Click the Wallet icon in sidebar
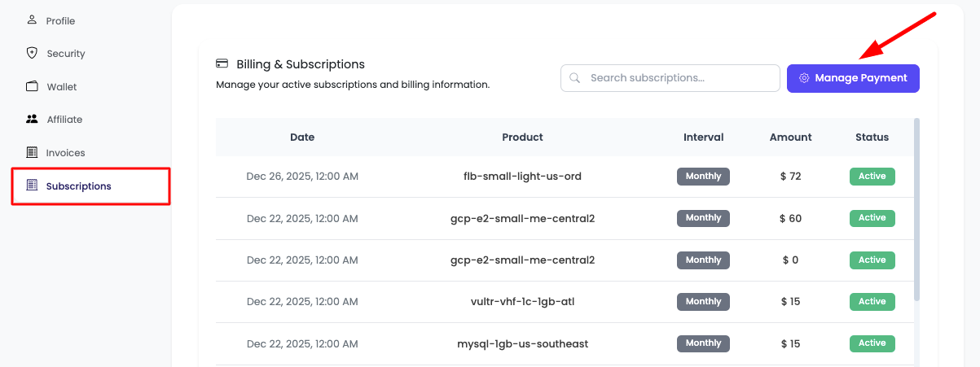Image resolution: width=980 pixels, height=367 pixels. [x=32, y=86]
